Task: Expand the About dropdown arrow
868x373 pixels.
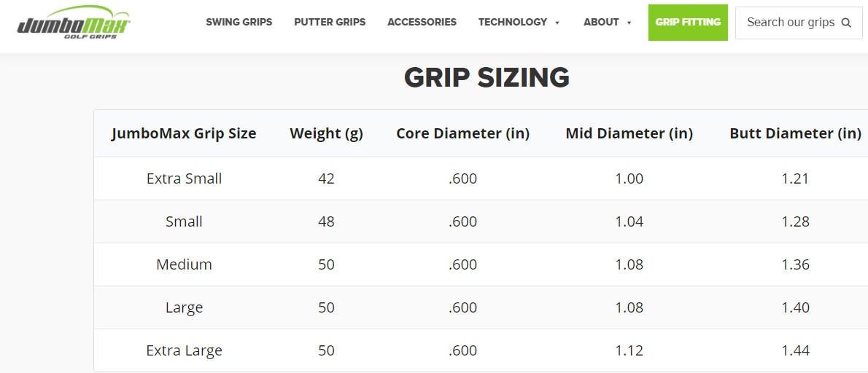Action: pos(629,23)
